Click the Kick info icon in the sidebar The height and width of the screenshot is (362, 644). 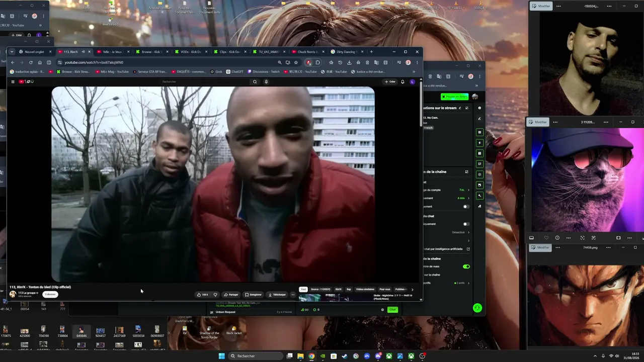click(x=479, y=108)
